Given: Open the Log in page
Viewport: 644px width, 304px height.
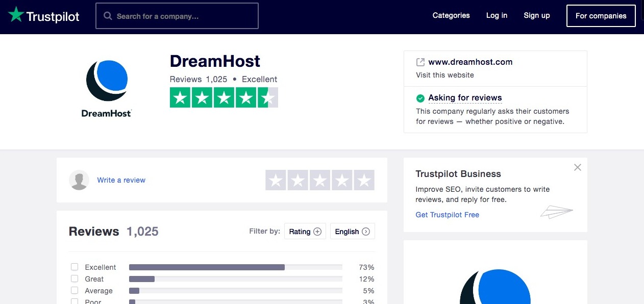Looking at the screenshot, I should coord(497,15).
